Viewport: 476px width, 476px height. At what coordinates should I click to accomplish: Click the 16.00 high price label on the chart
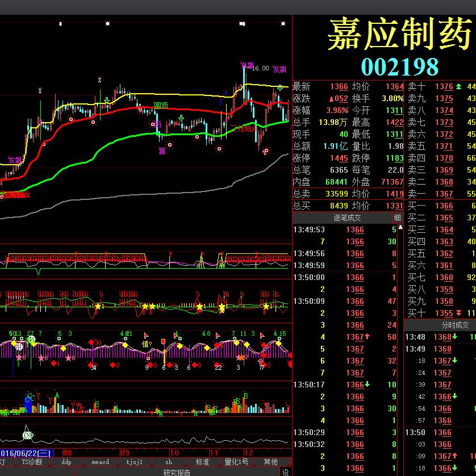click(261, 69)
